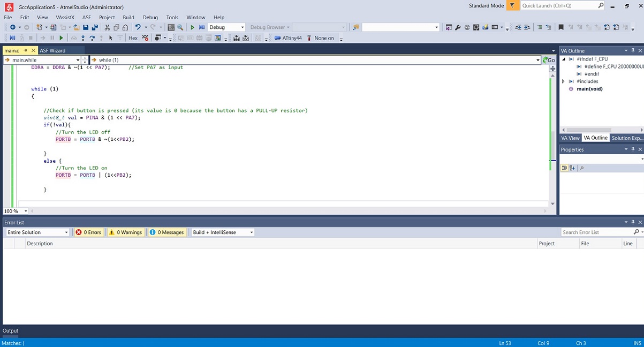Click the Undo icon in the toolbar
644x347 pixels.
click(138, 27)
